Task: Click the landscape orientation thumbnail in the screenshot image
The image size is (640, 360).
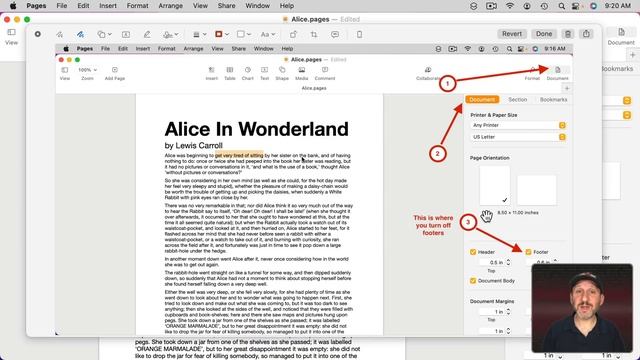Action: pyautogui.click(x=537, y=190)
